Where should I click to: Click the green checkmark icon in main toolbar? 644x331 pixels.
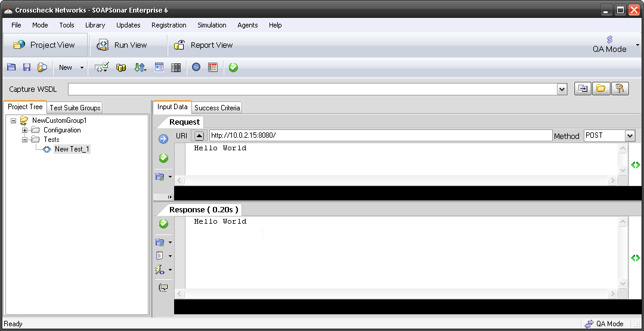point(233,67)
